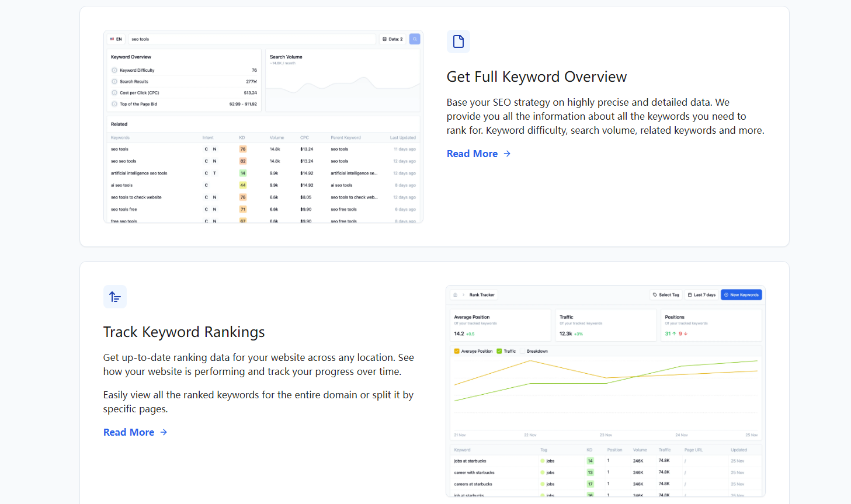The height and width of the screenshot is (504, 851).
Task: Click the info icon beside Cost per Click
Action: pyautogui.click(x=114, y=93)
